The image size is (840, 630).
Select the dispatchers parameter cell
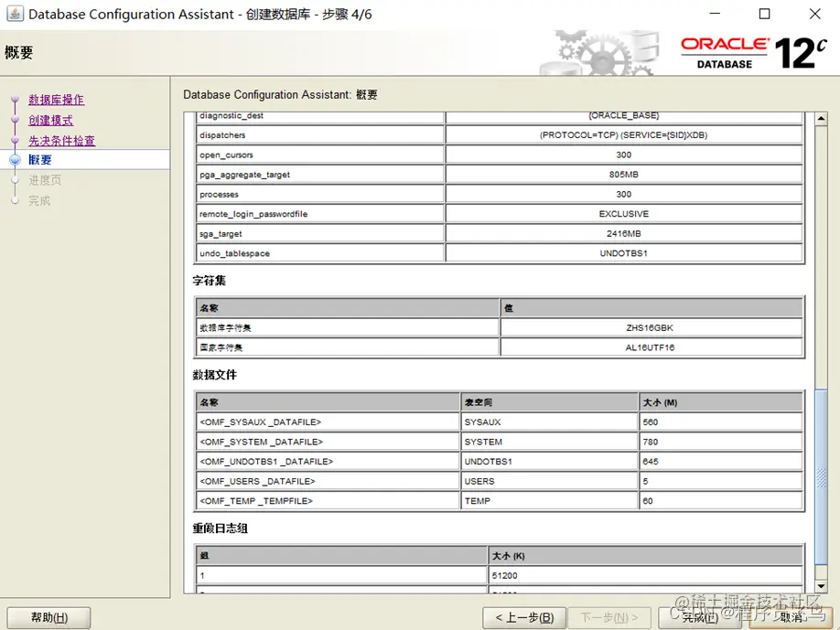(320, 135)
